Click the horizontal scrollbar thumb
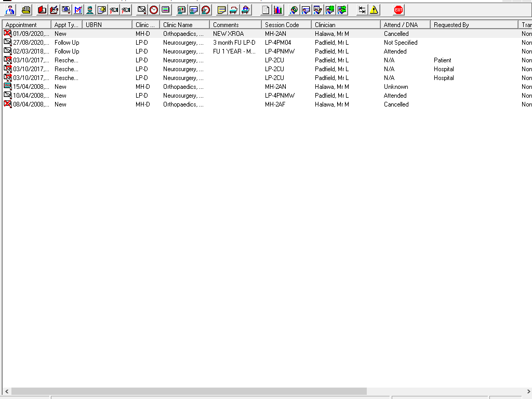 point(189,391)
